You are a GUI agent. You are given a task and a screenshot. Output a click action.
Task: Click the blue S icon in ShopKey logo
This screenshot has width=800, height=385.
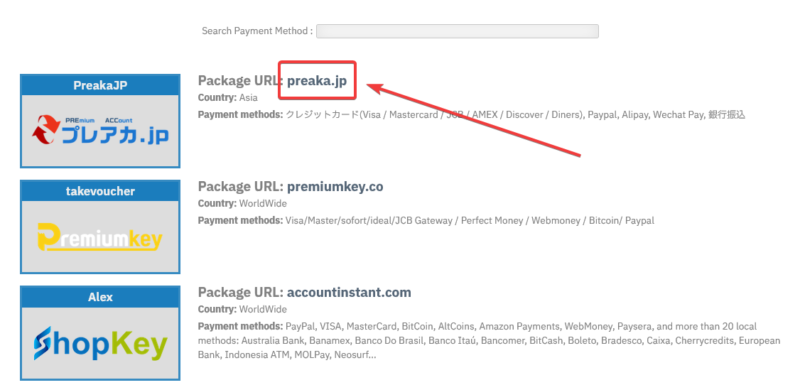pyautogui.click(x=42, y=343)
